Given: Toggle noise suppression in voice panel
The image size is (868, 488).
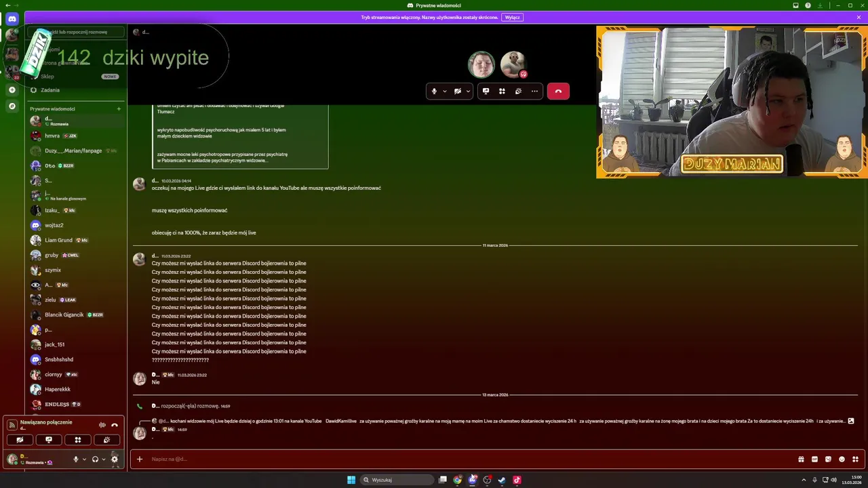Looking at the screenshot, I should tap(102, 425).
